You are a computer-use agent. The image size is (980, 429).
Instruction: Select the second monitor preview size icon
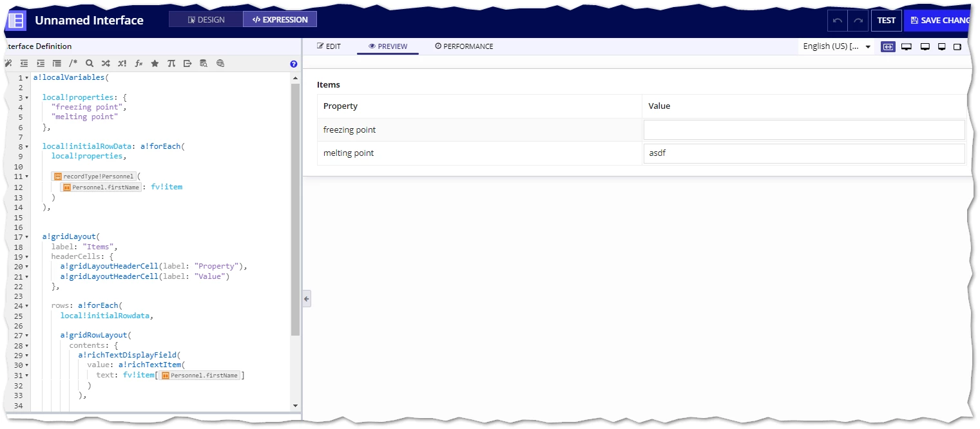click(x=925, y=47)
